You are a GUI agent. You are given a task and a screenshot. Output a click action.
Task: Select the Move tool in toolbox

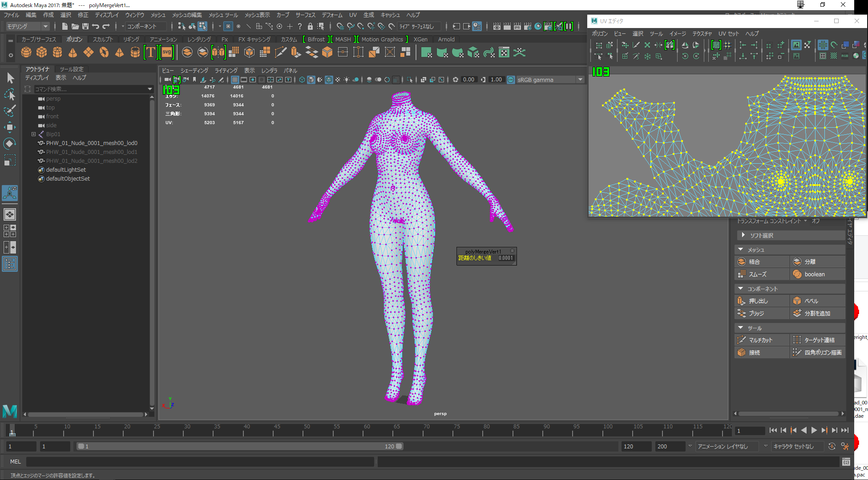coord(10,127)
